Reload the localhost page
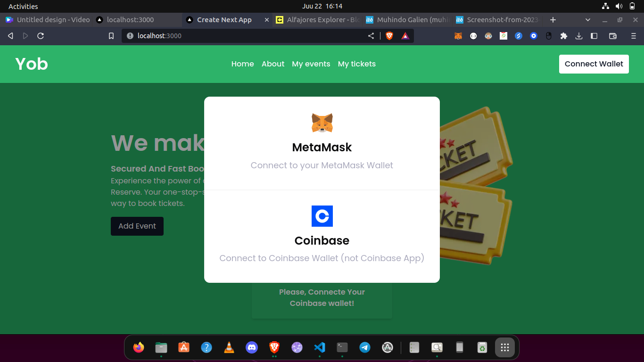The height and width of the screenshot is (362, 644). point(41,36)
